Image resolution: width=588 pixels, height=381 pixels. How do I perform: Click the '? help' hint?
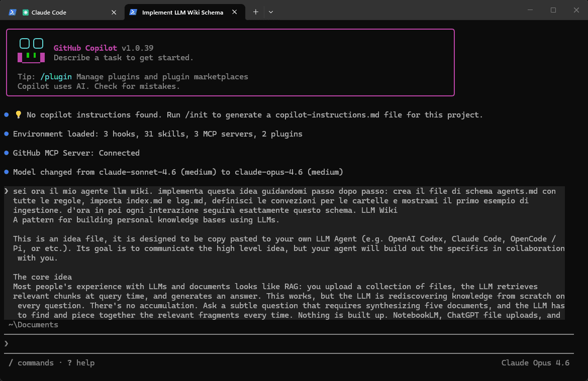click(x=81, y=362)
